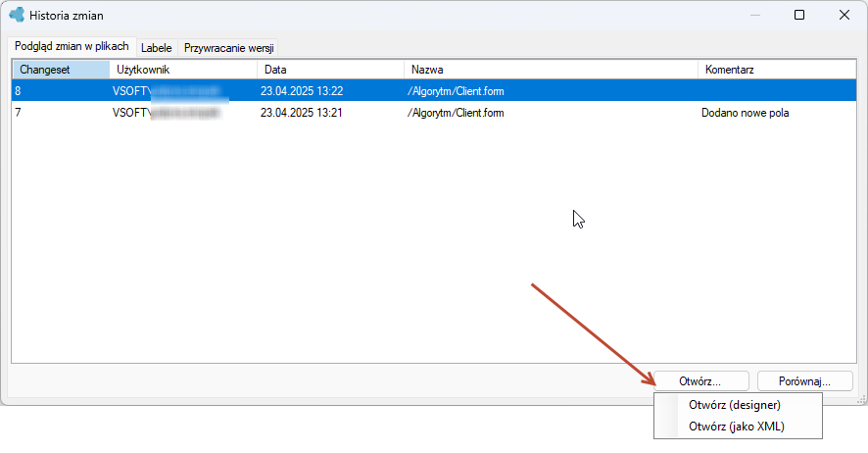868x453 pixels.
Task: Close the Historia zmian window
Action: [x=844, y=15]
